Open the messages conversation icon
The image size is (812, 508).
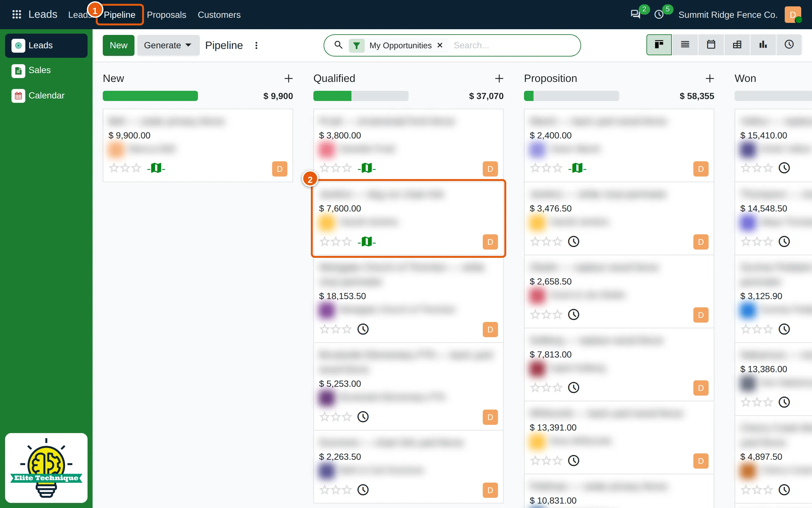click(x=635, y=15)
